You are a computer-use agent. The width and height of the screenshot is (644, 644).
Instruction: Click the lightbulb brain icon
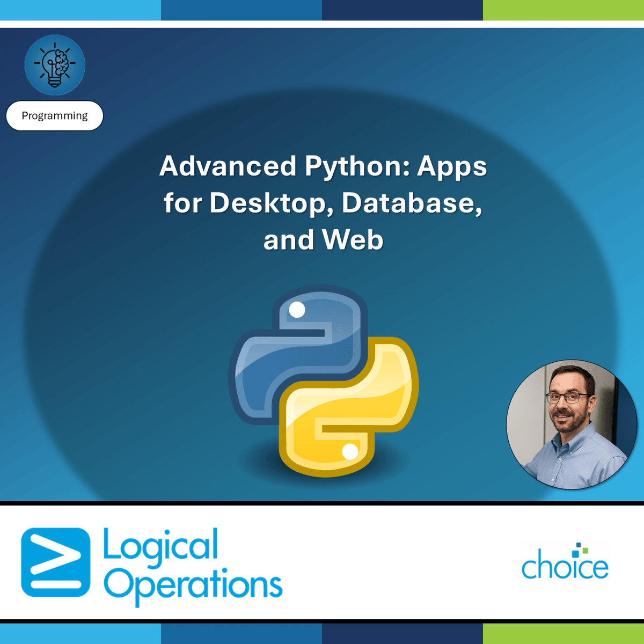[55, 65]
